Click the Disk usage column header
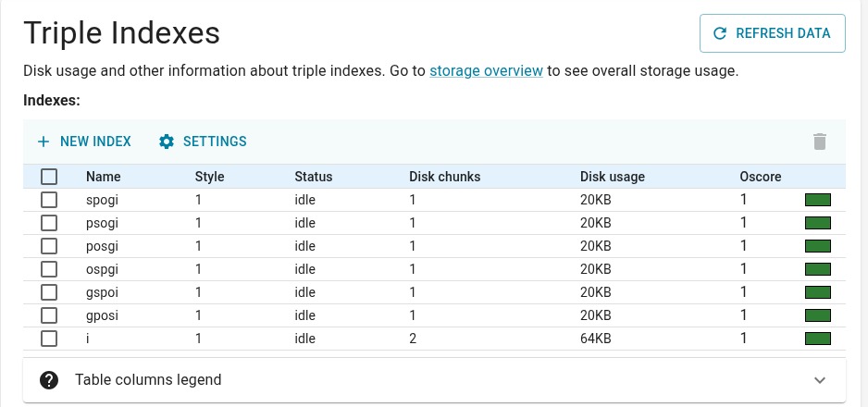 (x=613, y=177)
